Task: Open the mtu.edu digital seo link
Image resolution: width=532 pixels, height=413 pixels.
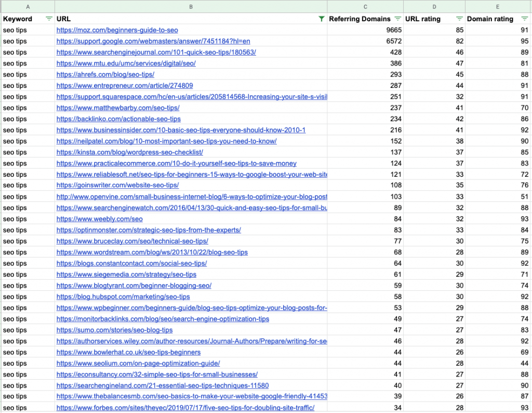Action: coord(126,63)
